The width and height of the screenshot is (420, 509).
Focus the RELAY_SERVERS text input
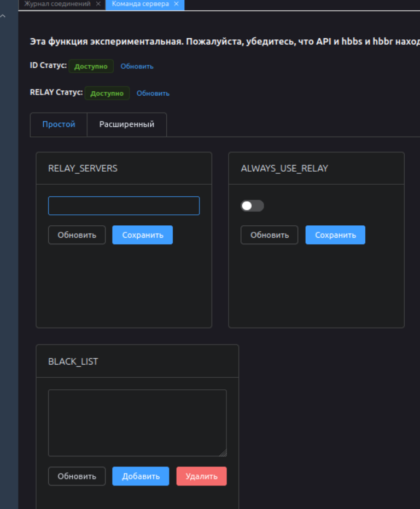click(124, 206)
